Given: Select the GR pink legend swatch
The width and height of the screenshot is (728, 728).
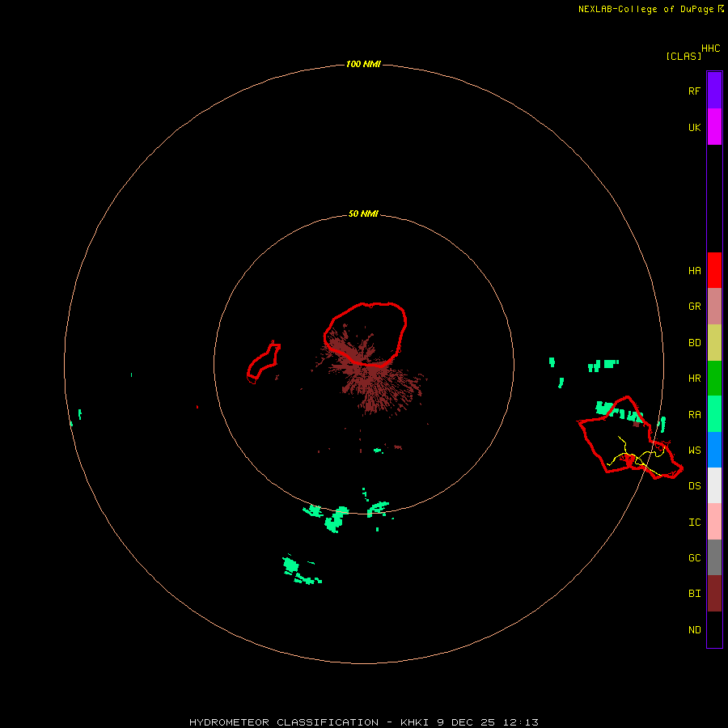Looking at the screenshot, I should pos(714,307).
